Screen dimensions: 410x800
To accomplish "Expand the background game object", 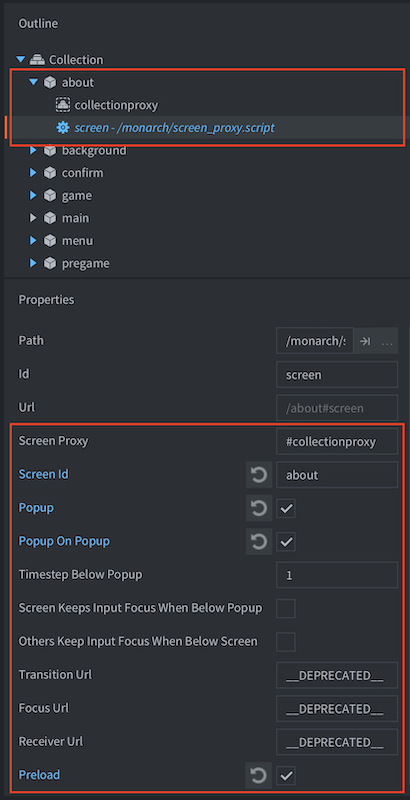I will (x=33, y=150).
